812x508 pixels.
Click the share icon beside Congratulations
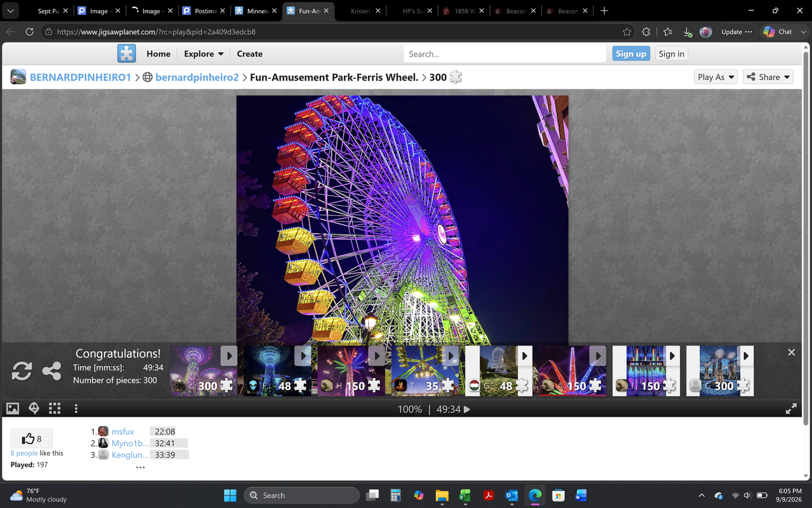[51, 371]
